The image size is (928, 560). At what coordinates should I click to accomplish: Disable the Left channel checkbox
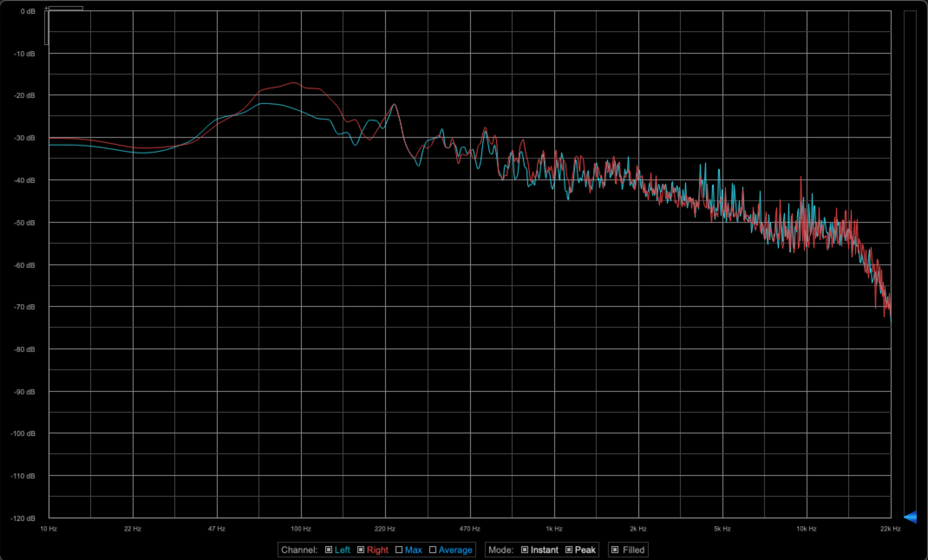(x=329, y=550)
